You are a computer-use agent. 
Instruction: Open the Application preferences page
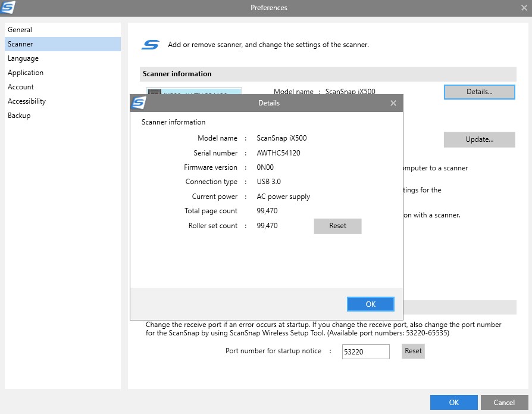(26, 73)
